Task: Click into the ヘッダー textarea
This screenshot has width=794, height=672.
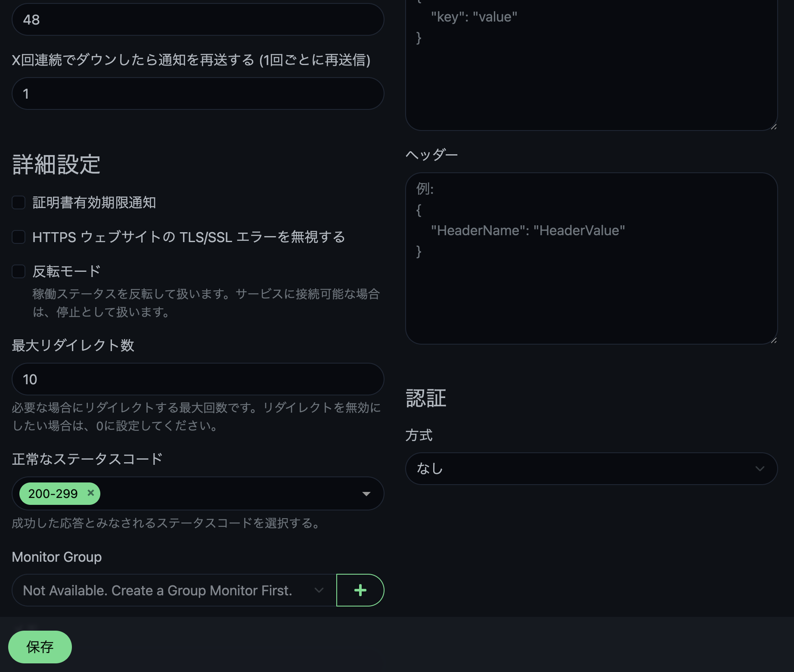Action: point(591,258)
